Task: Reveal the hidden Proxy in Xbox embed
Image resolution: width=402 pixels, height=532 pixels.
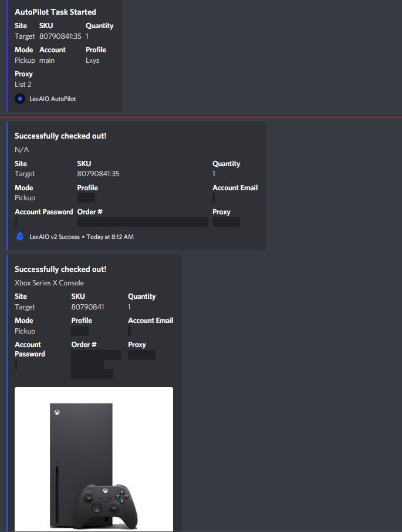Action: point(141,355)
